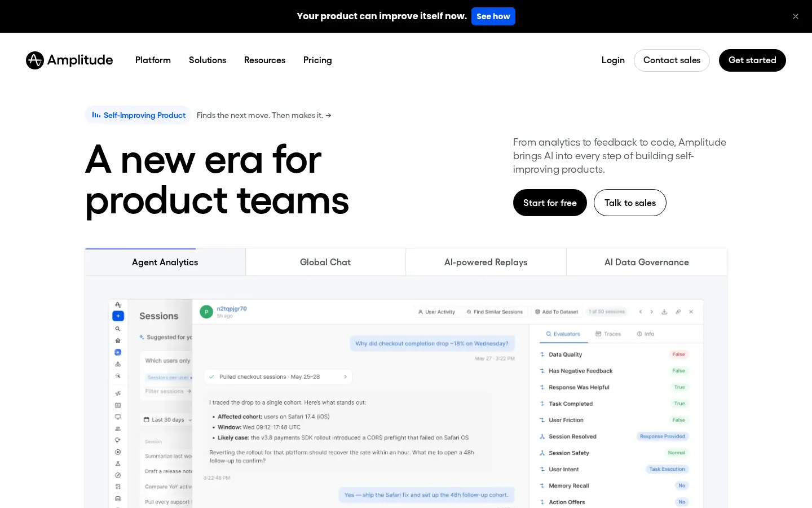Image resolution: width=812 pixels, height=508 pixels.
Task: Select the Agent Analytics tab
Action: 165,262
